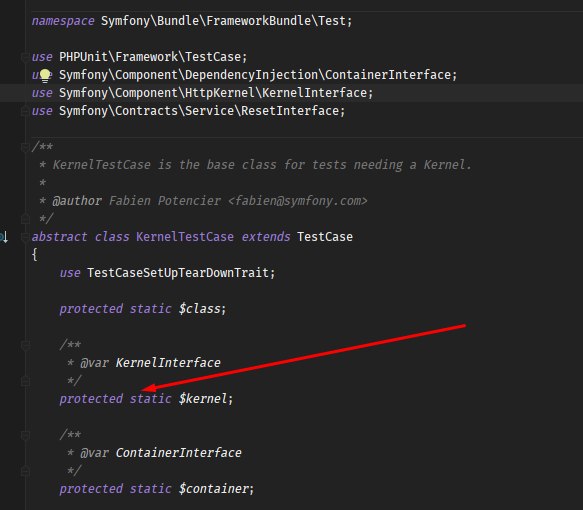The width and height of the screenshot is (583, 510).
Task: Click 'static' on the $container line
Action: click(151, 489)
